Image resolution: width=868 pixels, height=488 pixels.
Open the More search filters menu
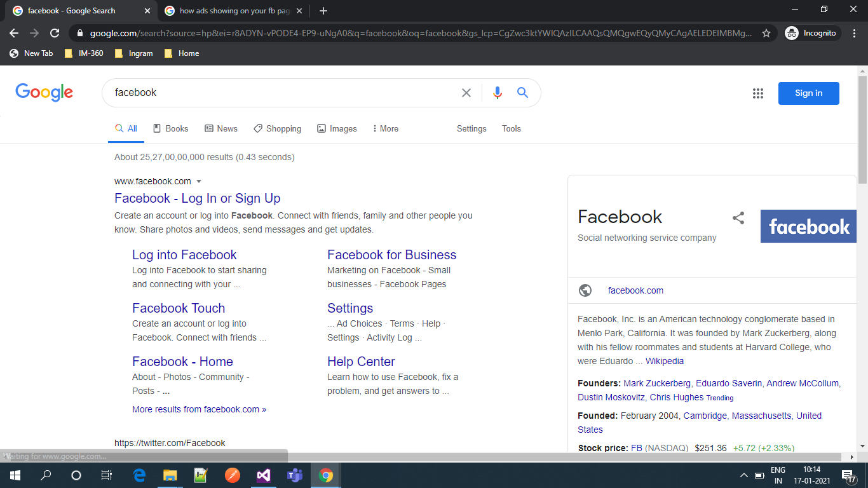pos(386,128)
